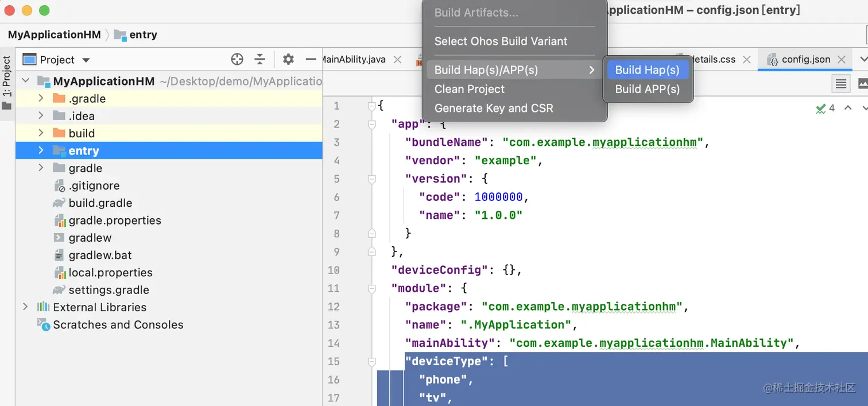Expand the entry module
868x406 pixels.
click(x=41, y=150)
